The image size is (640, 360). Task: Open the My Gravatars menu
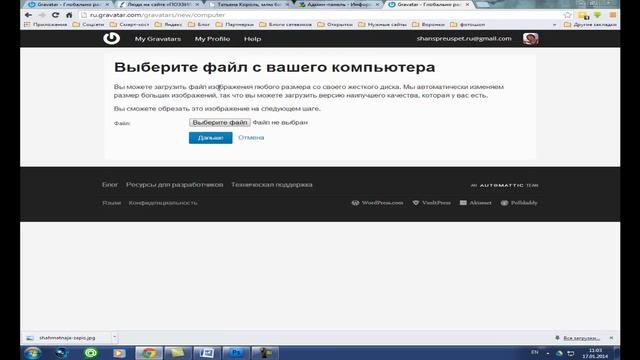point(158,39)
